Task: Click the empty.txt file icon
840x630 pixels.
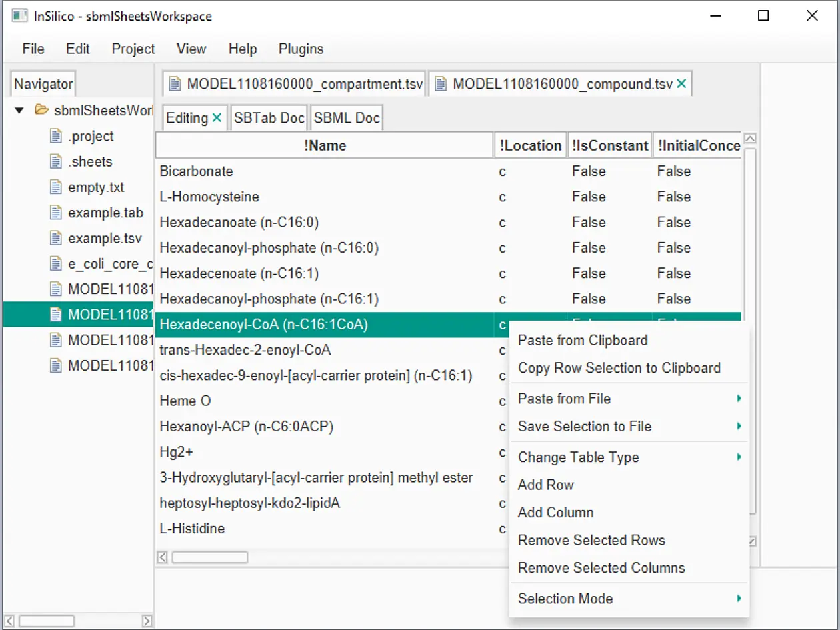Action: point(56,187)
